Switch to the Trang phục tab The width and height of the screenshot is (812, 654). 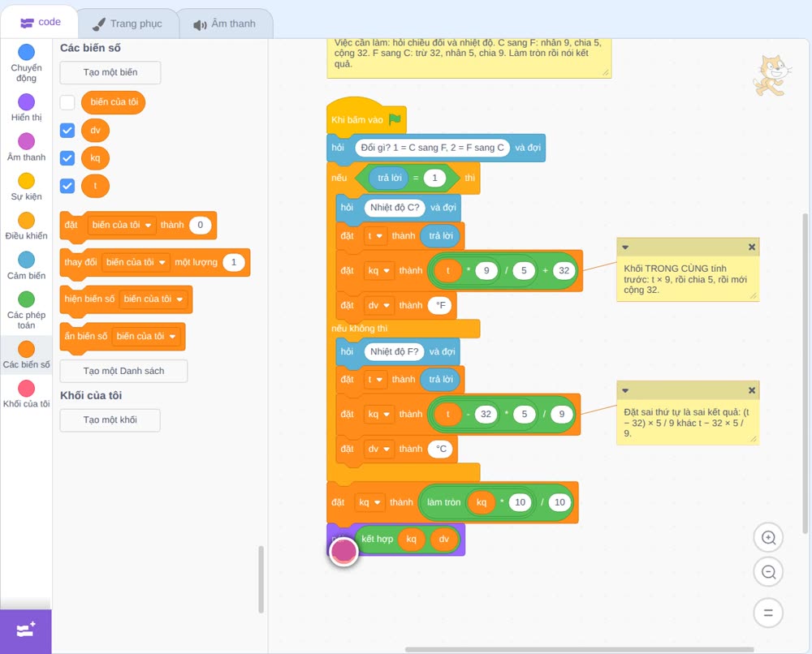pos(127,24)
